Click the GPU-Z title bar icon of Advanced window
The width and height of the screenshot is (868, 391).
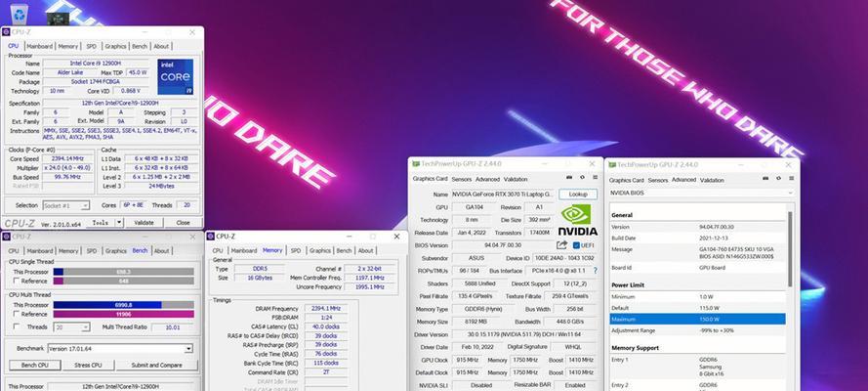point(611,165)
